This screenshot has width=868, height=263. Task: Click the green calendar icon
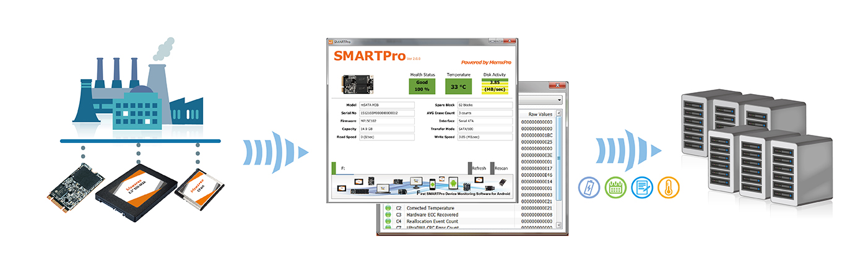pos(615,188)
